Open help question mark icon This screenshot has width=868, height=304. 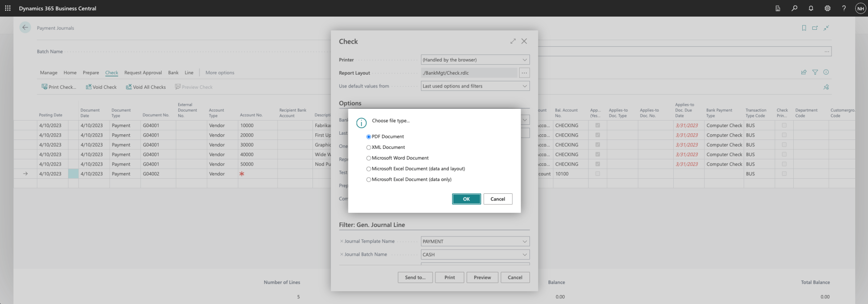pyautogui.click(x=844, y=8)
